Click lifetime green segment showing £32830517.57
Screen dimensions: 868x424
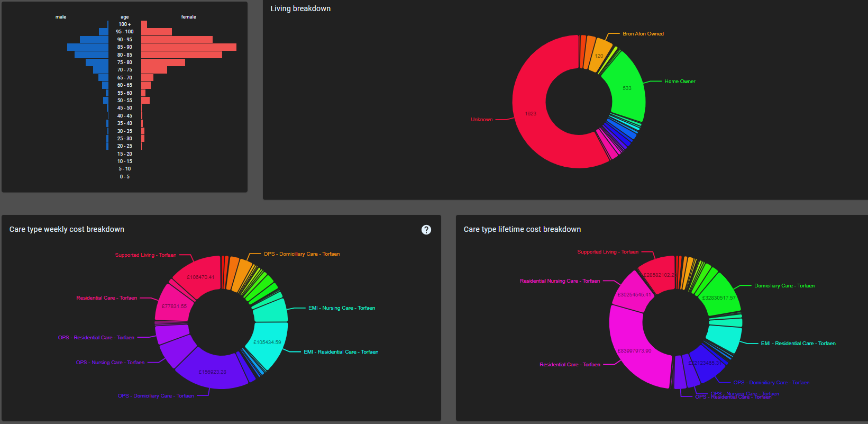tap(719, 297)
